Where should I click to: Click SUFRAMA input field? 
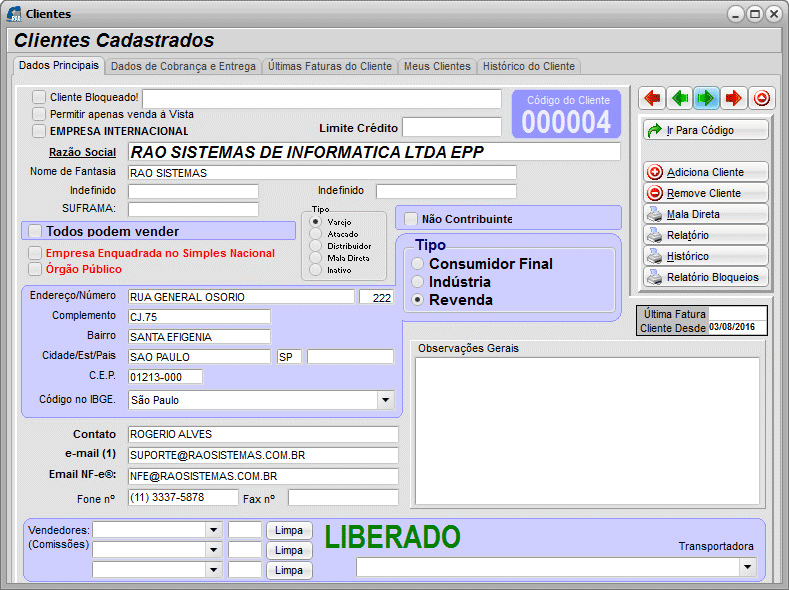(193, 209)
